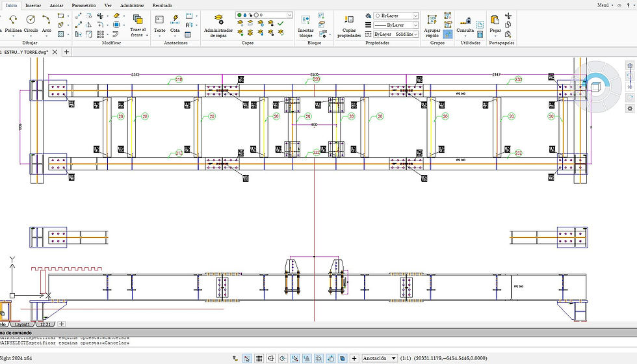Click the settings gear in navigation bar
Image resolution: width=637 pixels, height=364 pixels.
click(630, 109)
